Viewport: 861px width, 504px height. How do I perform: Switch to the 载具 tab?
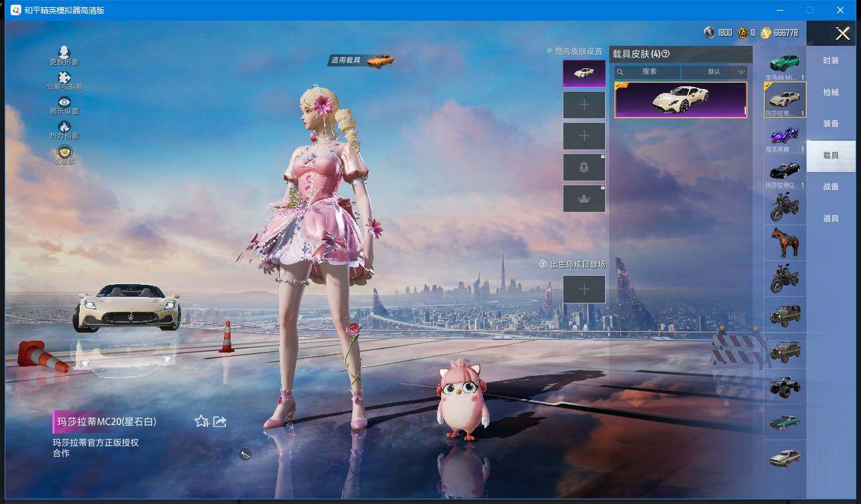coord(831,155)
